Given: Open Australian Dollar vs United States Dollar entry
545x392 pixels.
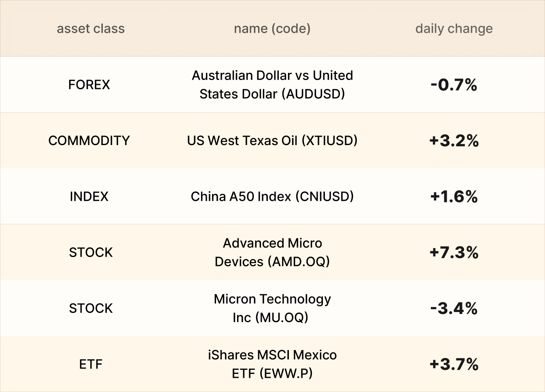Looking at the screenshot, I should 272,85.
